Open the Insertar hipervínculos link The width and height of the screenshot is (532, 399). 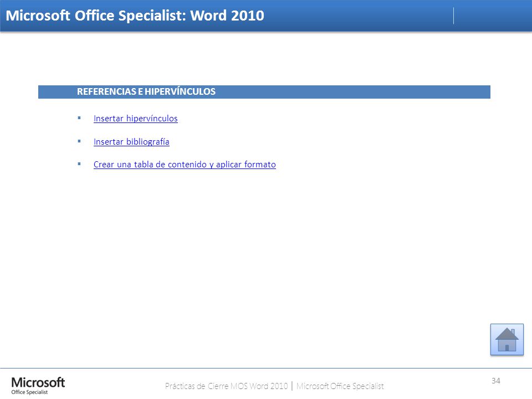[135, 119]
